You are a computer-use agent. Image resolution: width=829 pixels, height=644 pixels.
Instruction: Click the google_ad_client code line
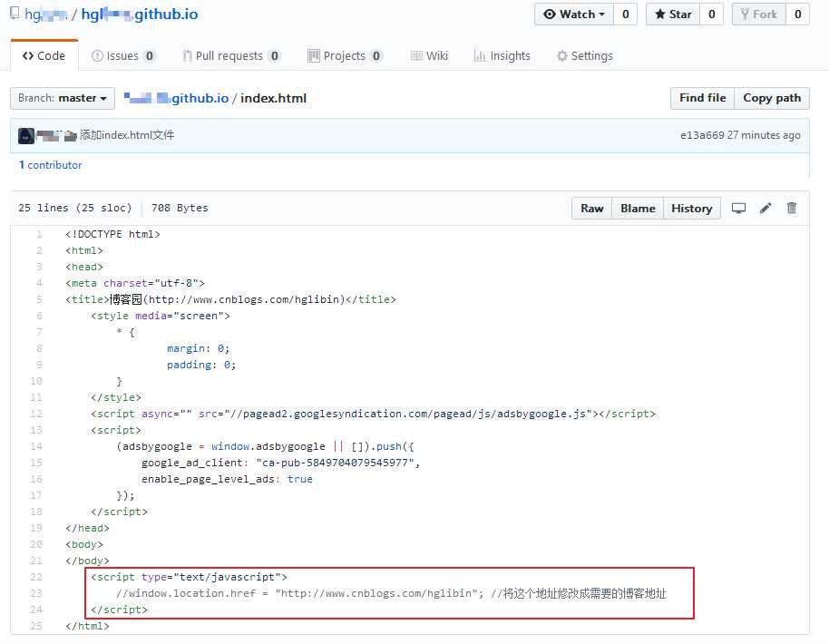[x=280, y=463]
